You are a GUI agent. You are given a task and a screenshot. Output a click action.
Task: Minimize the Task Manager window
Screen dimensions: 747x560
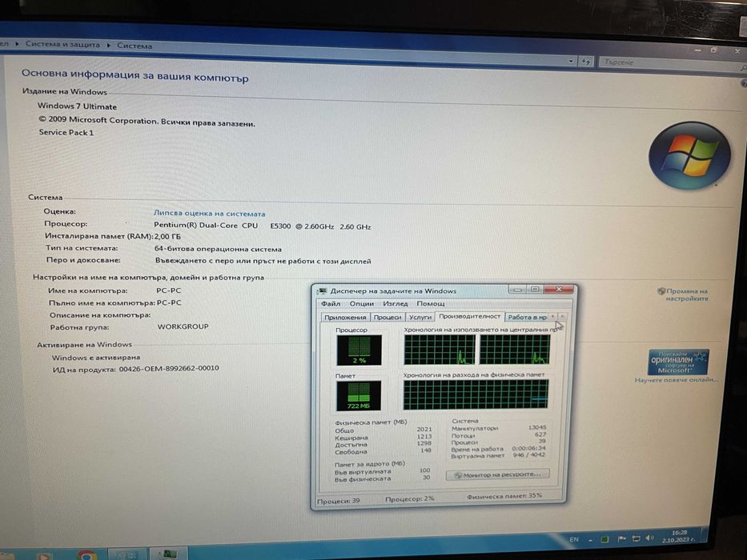pyautogui.click(x=518, y=289)
